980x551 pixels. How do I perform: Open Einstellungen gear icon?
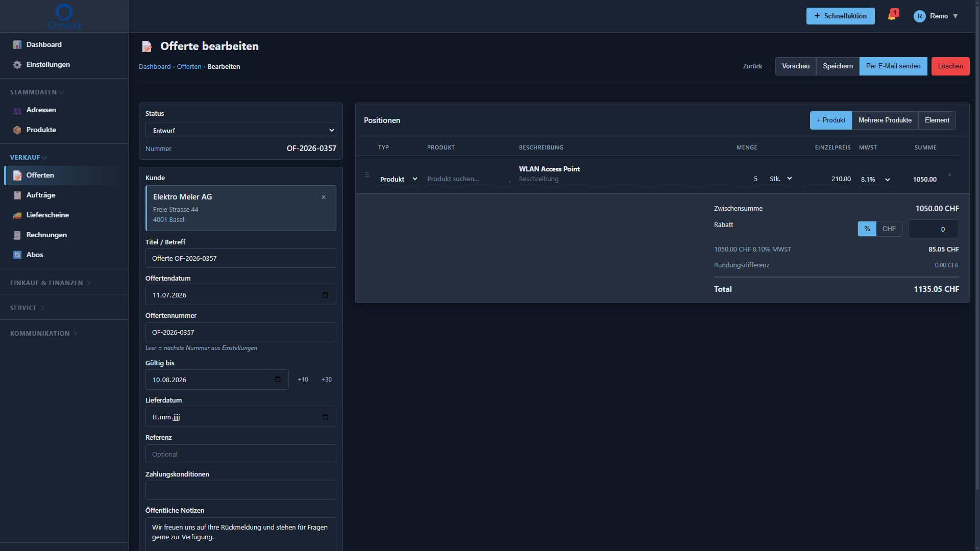coord(17,65)
